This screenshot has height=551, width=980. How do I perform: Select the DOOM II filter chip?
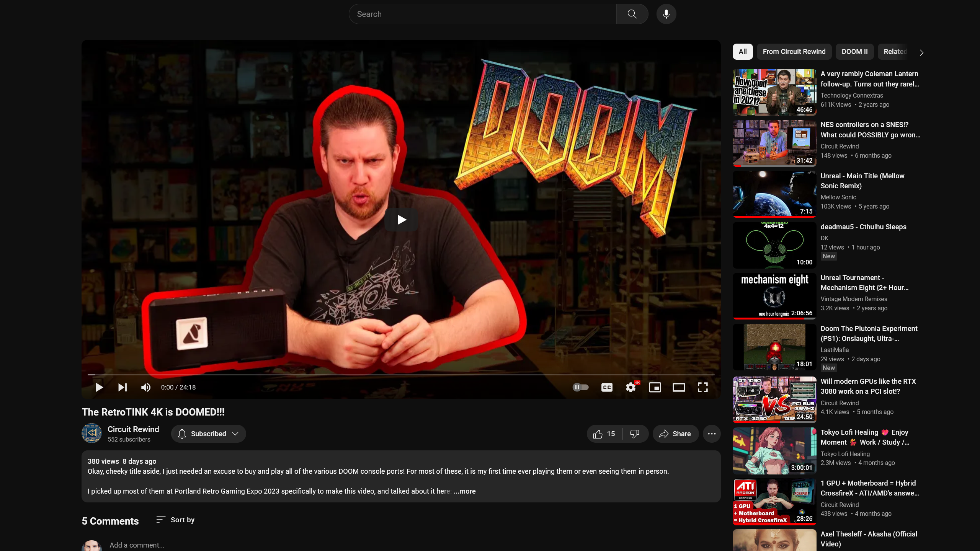[x=854, y=52]
